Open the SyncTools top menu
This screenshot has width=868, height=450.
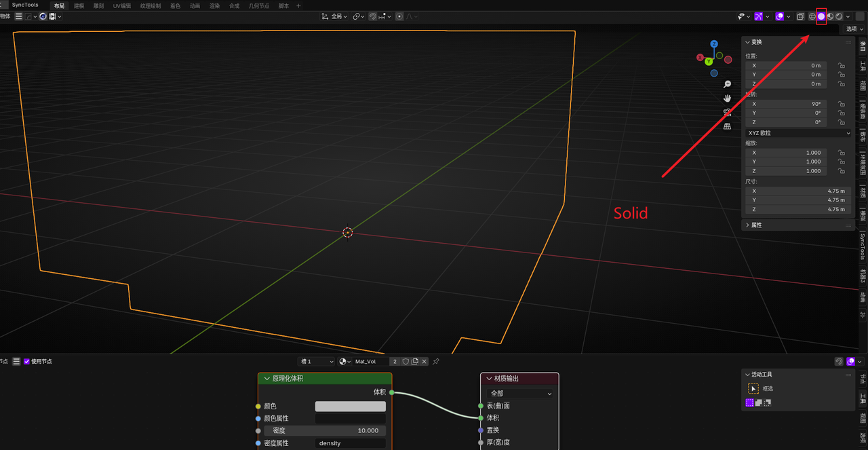(25, 5)
